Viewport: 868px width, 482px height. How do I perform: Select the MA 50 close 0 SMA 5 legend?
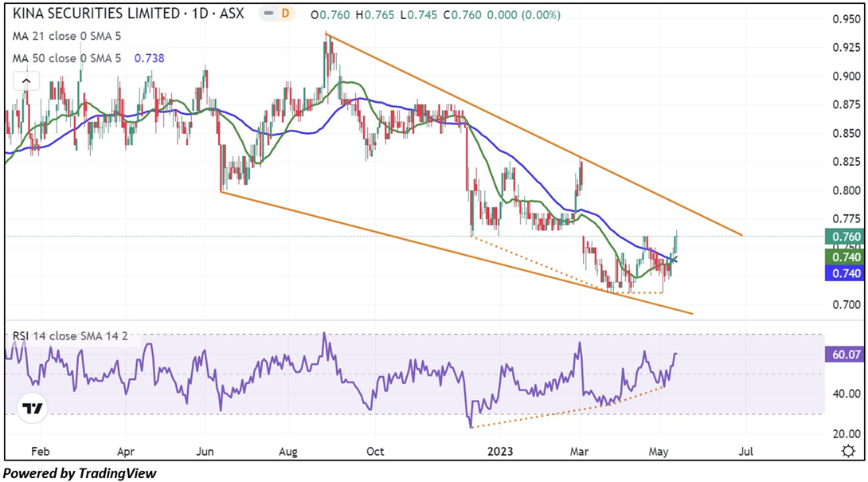[67, 58]
